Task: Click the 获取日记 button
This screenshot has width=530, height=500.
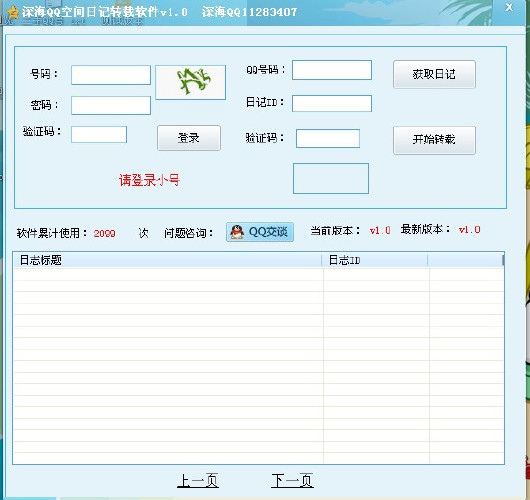Action: point(434,74)
